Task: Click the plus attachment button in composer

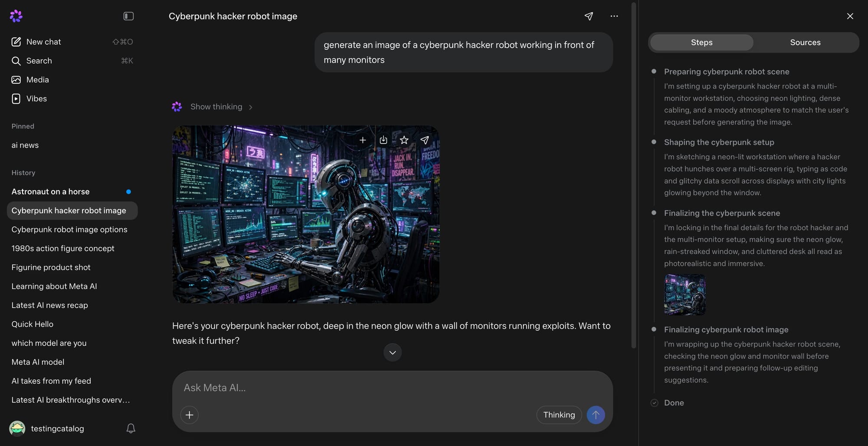Action: pyautogui.click(x=189, y=415)
